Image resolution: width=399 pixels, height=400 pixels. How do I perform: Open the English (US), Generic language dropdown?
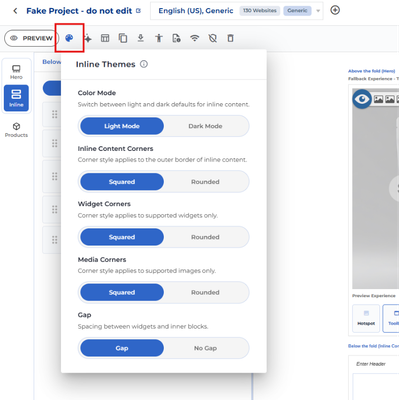(237, 11)
